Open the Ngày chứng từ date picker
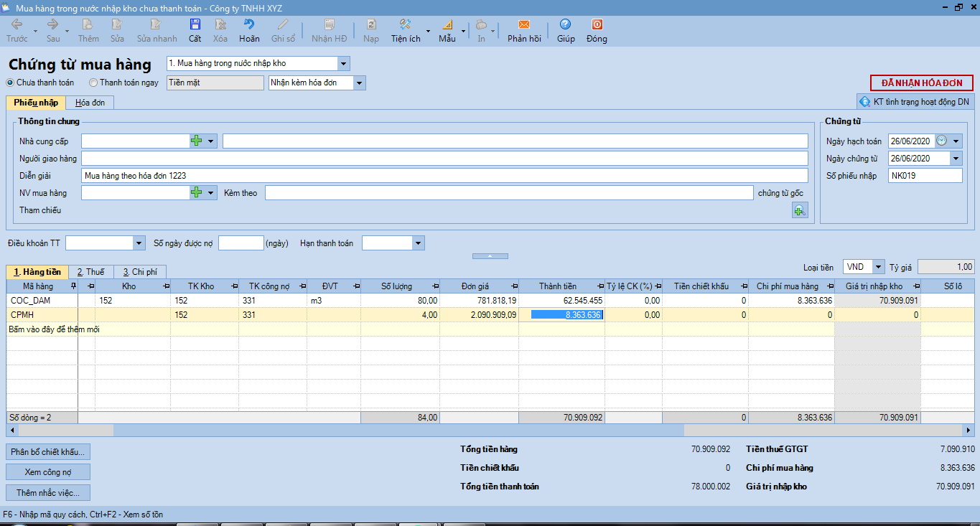980x526 pixels. click(956, 158)
